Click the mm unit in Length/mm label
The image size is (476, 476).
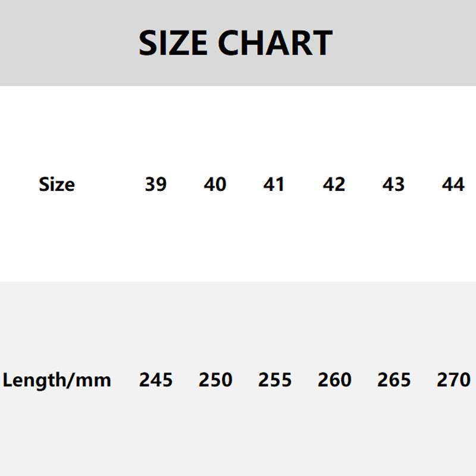click(x=95, y=380)
